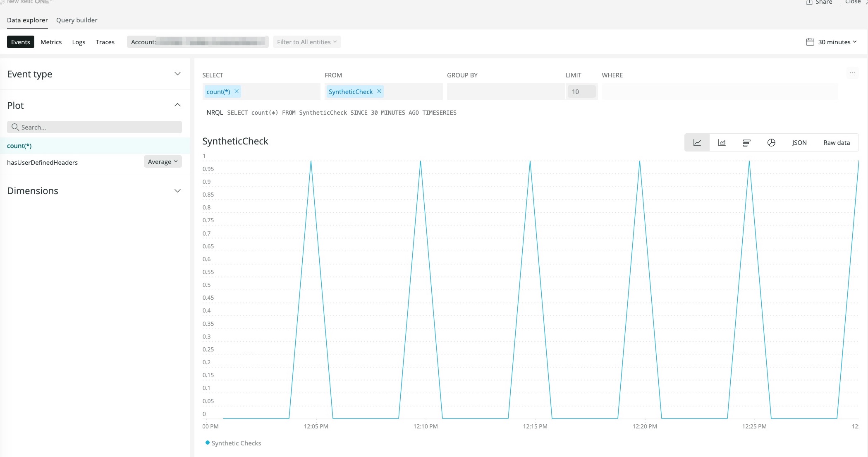Viewport: 868px width, 457px height.
Task: Select the line chart view icon
Action: (x=697, y=142)
